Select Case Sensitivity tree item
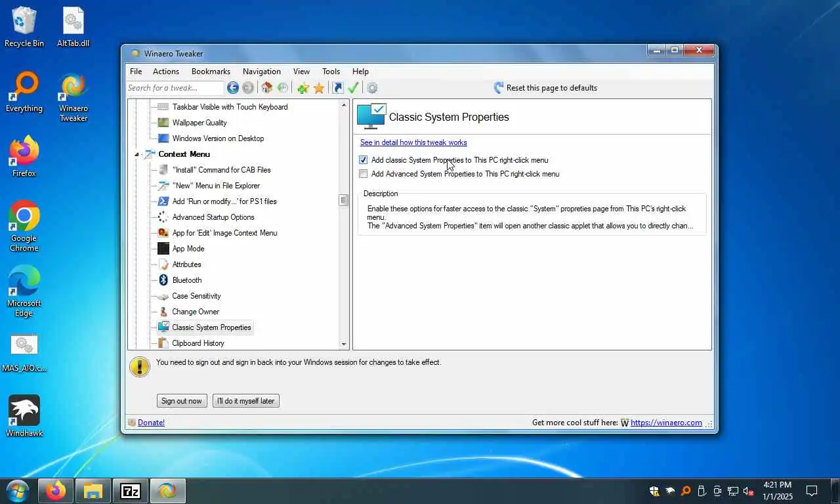The height and width of the screenshot is (504, 840). pos(196,296)
